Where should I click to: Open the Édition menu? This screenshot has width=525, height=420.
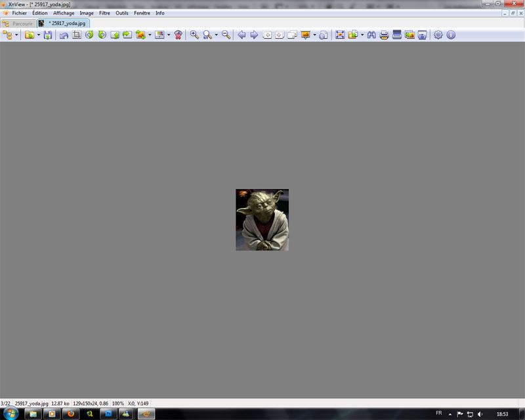tap(40, 13)
